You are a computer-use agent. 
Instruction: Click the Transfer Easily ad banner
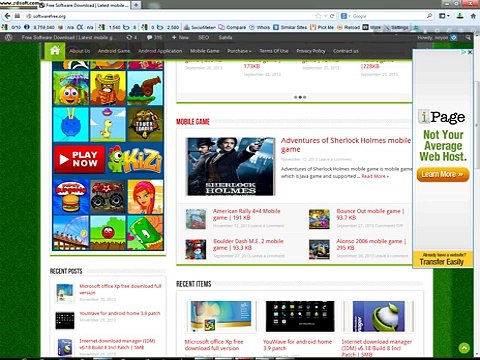coord(442,259)
